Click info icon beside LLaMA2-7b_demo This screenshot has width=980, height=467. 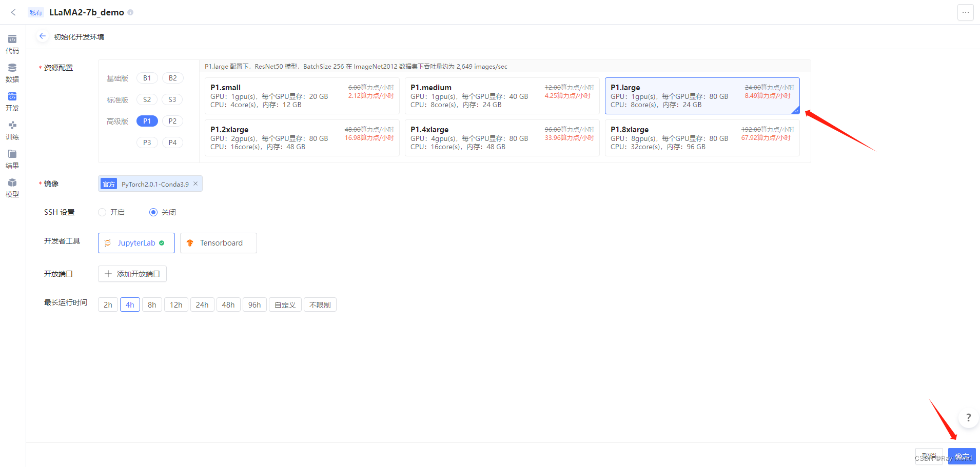tap(130, 12)
